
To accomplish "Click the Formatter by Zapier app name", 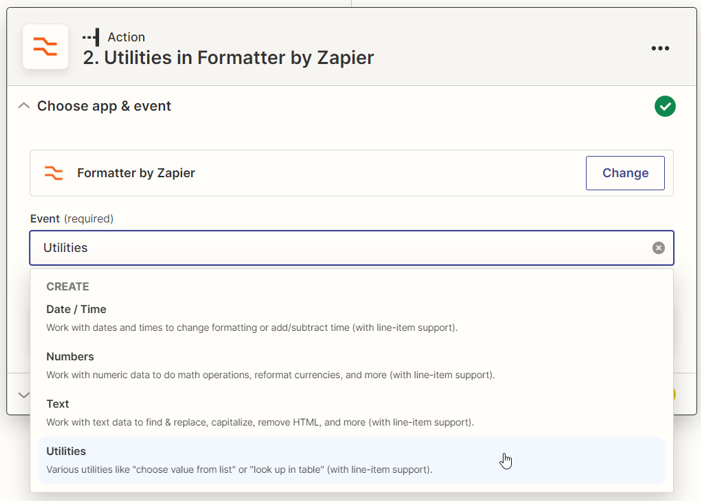I will 136,173.
